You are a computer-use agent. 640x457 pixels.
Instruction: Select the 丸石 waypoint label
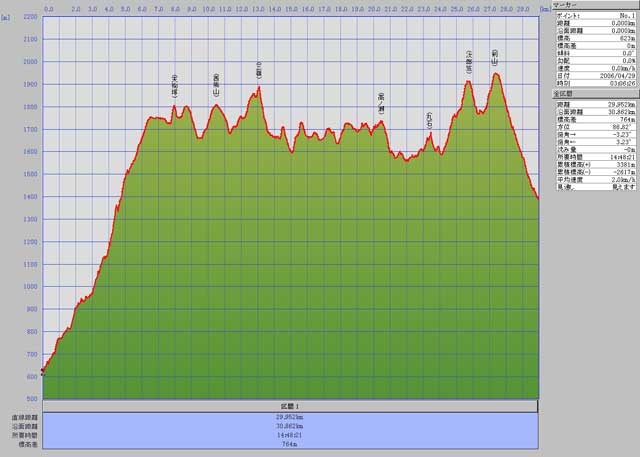(x=430, y=119)
